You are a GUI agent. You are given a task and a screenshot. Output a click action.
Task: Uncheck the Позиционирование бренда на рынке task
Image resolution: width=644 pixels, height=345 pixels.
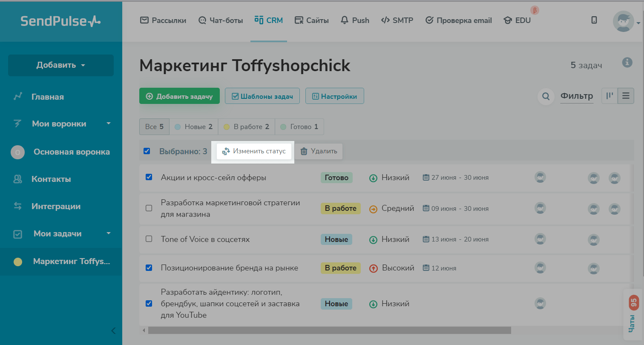point(149,268)
